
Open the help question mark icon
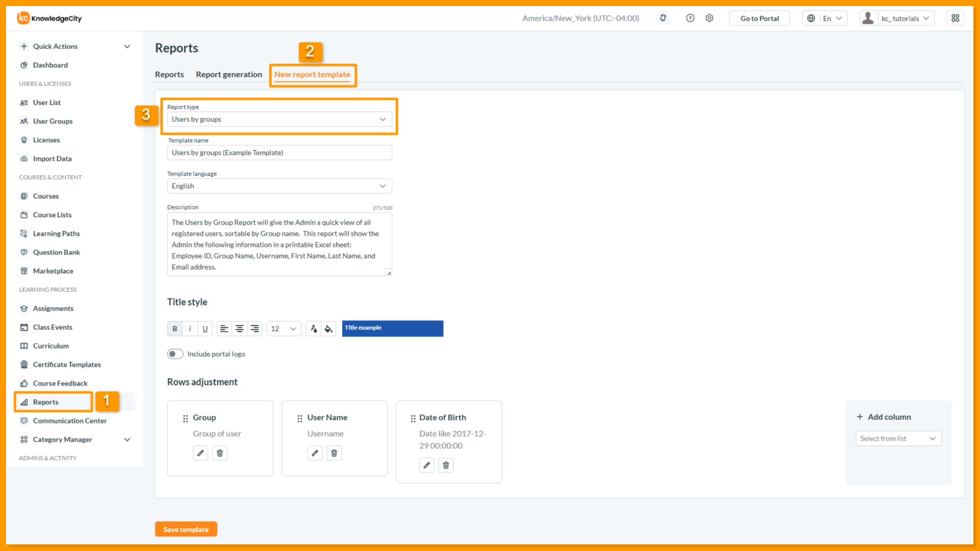(x=690, y=18)
